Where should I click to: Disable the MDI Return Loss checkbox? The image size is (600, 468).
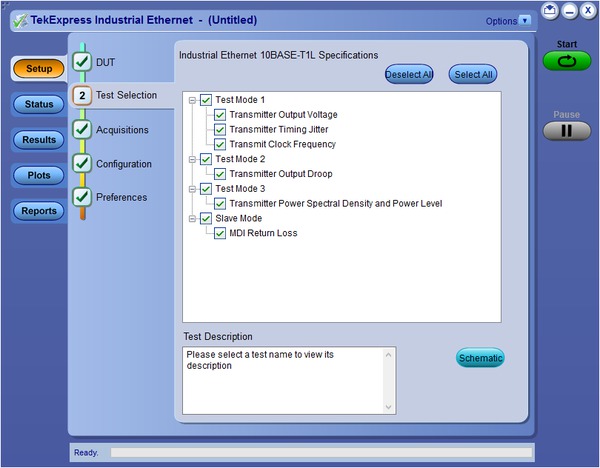click(220, 233)
